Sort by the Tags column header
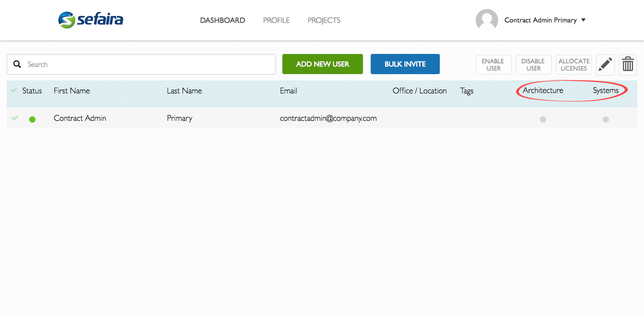The image size is (644, 315). pyautogui.click(x=467, y=91)
